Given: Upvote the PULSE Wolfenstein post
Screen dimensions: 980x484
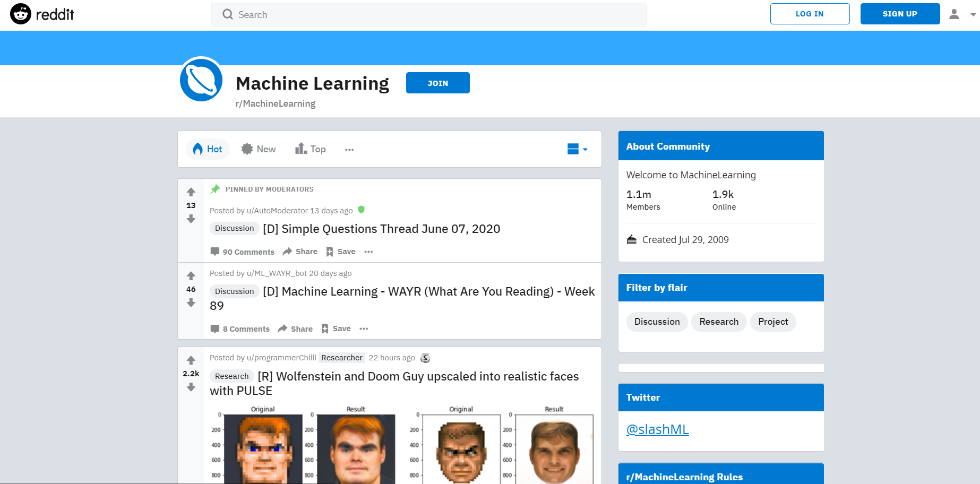Looking at the screenshot, I should click(x=191, y=359).
